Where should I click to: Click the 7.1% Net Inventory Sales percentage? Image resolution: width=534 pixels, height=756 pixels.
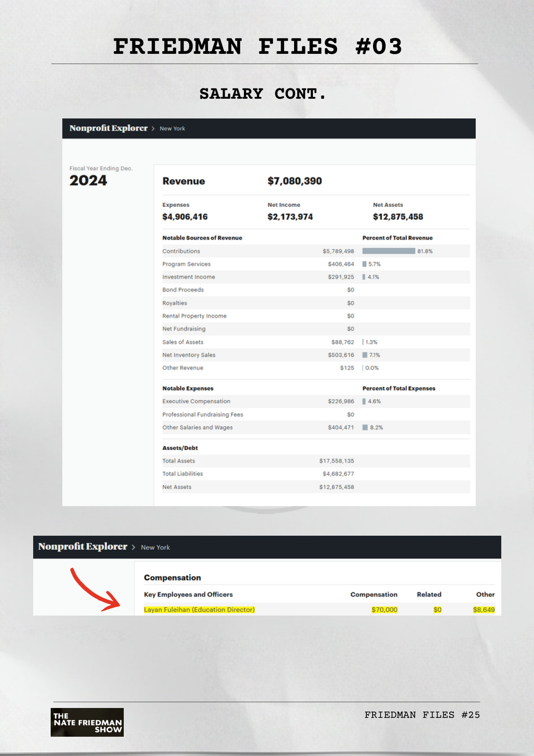[x=374, y=355]
